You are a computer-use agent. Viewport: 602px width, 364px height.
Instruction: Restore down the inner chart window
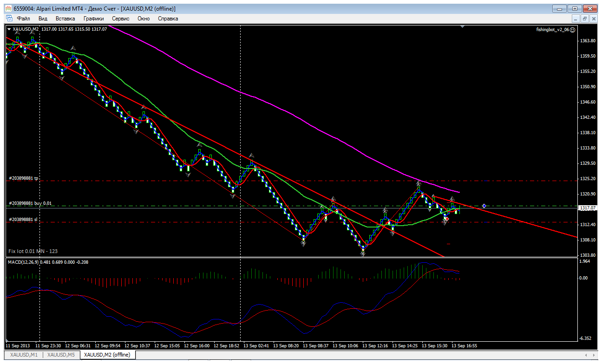point(584,19)
